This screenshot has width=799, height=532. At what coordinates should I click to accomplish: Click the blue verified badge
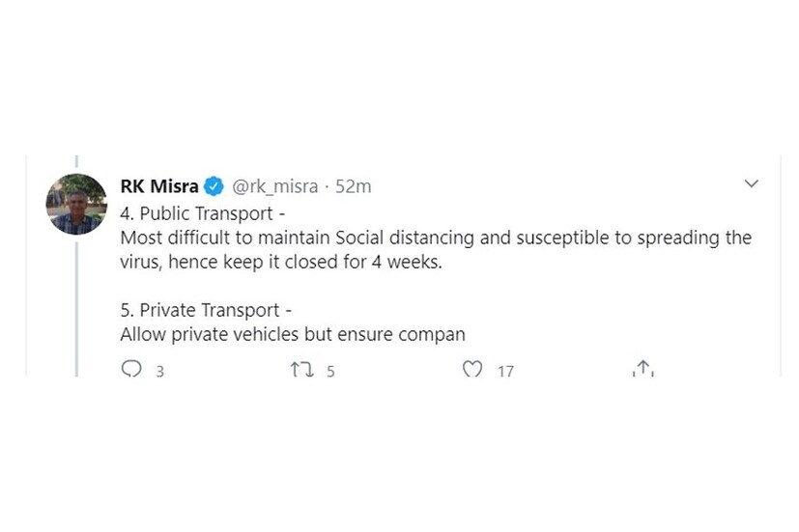(214, 186)
